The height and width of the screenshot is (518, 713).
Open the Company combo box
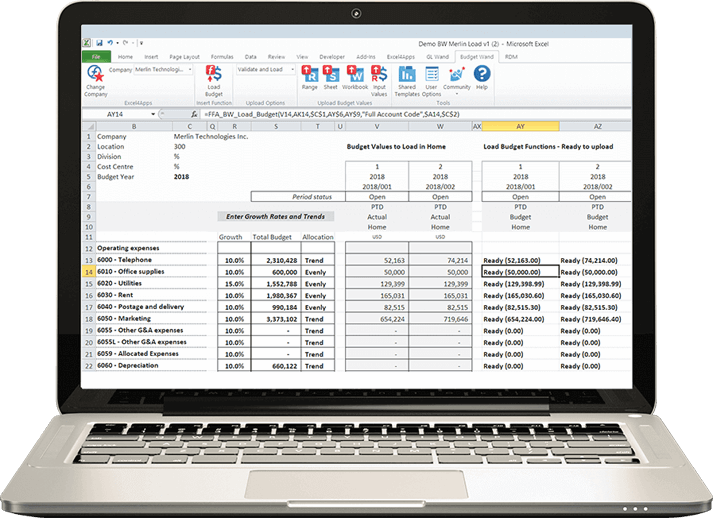[x=163, y=69]
